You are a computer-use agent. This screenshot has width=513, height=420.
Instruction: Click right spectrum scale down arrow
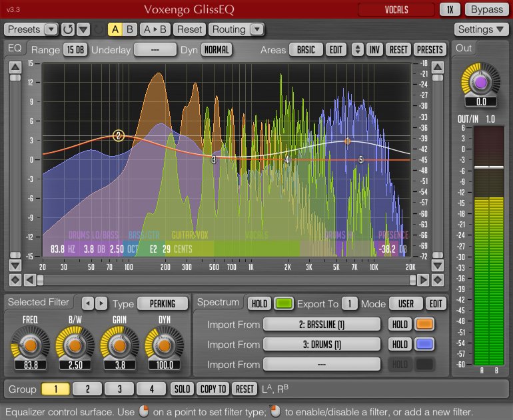coord(438,265)
